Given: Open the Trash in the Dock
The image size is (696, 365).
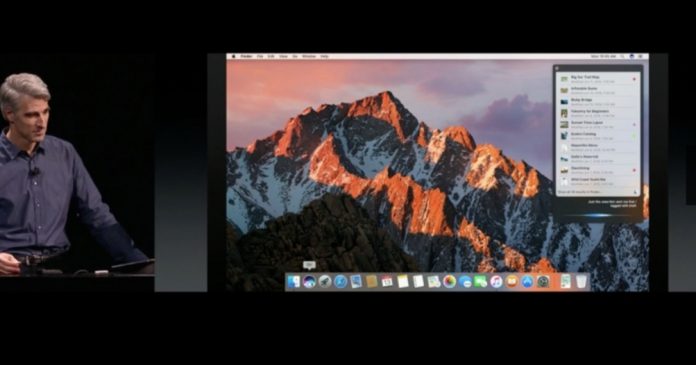Looking at the screenshot, I should (581, 282).
